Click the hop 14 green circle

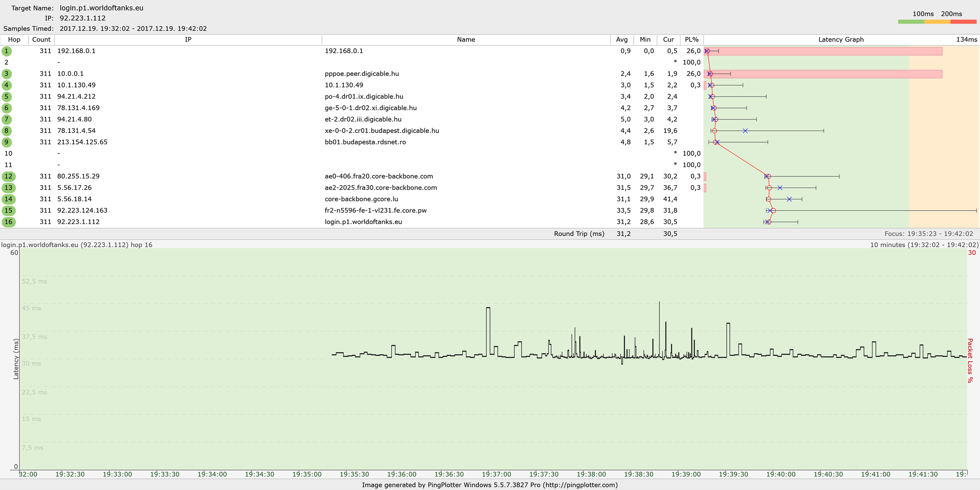[8, 199]
